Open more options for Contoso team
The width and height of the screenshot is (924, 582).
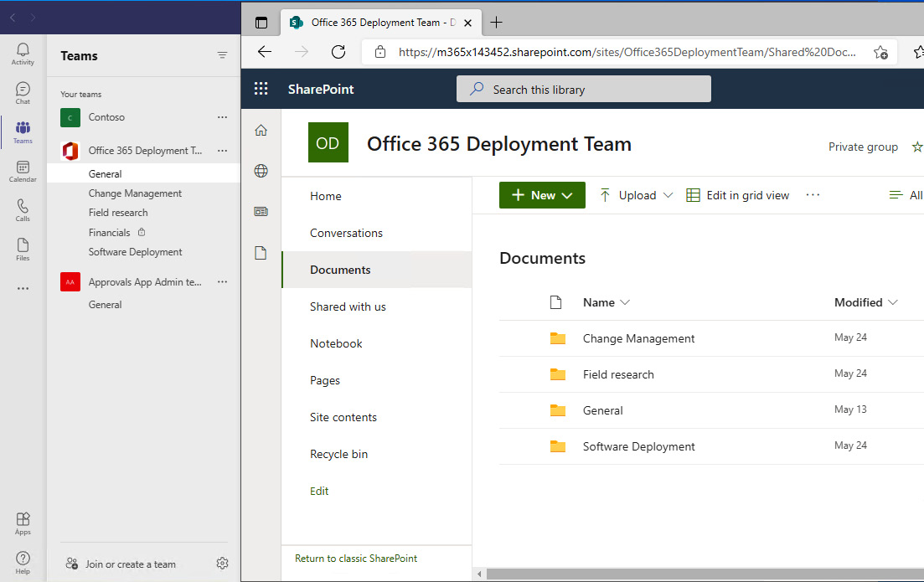[222, 117]
